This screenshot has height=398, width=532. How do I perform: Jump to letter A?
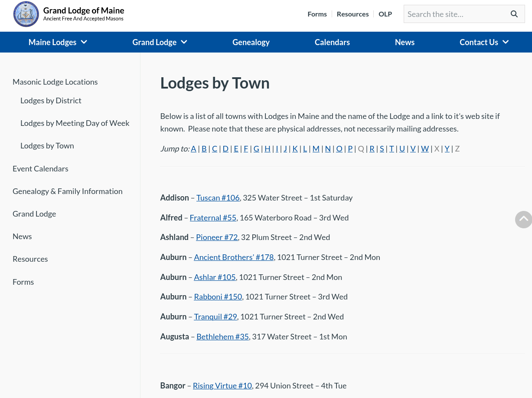(x=193, y=148)
